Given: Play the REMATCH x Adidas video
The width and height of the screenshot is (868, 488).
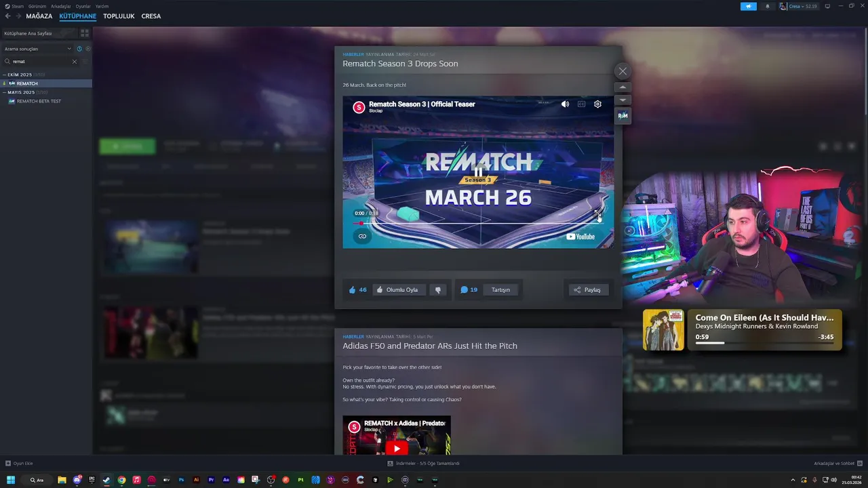Looking at the screenshot, I should click(x=397, y=447).
